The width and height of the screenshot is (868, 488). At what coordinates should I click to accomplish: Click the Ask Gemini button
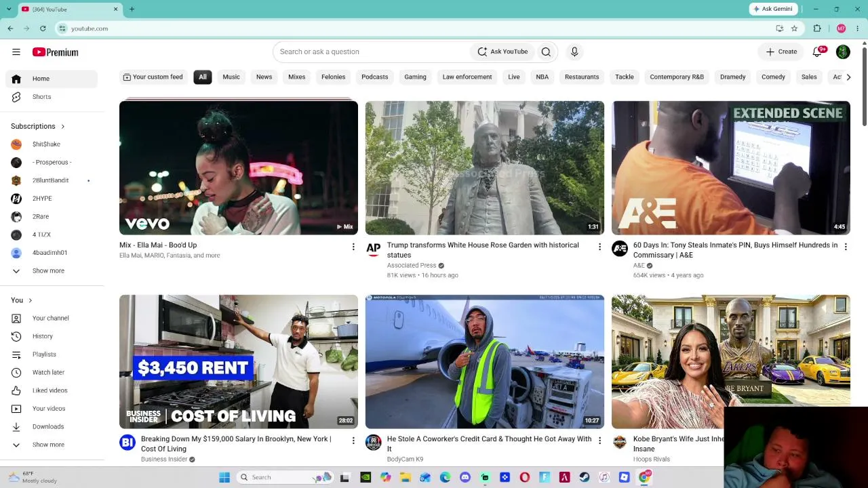point(772,9)
